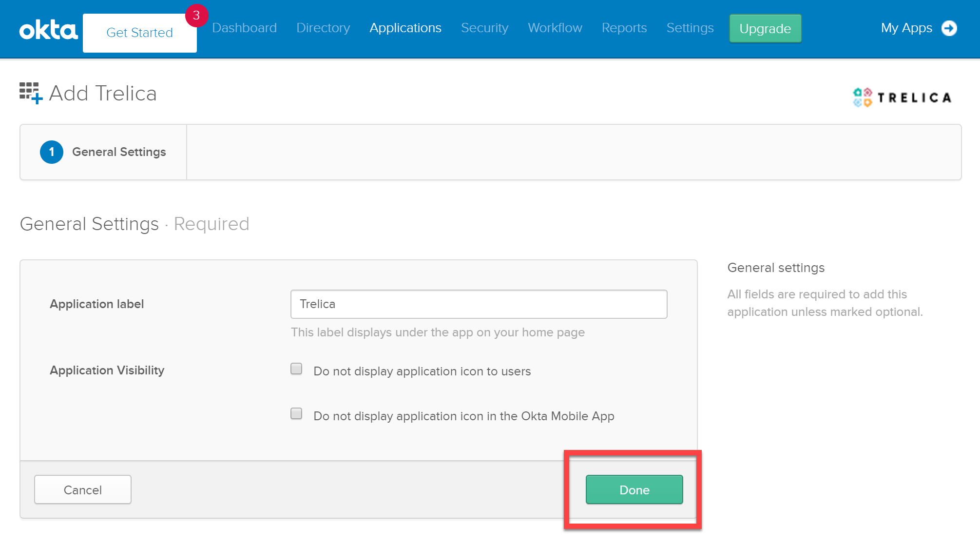The width and height of the screenshot is (980, 546).
Task: Open the Reports menu
Action: pyautogui.click(x=624, y=28)
